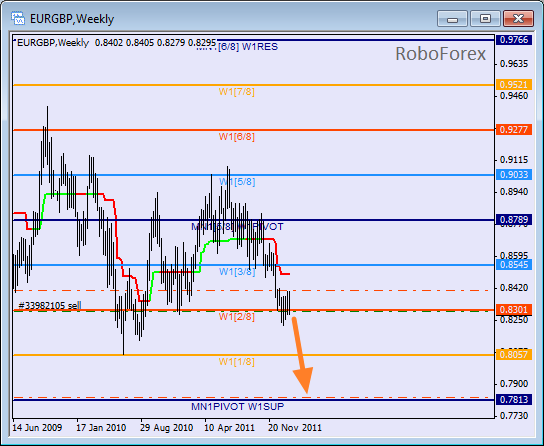544x446 pixels.
Task: Select the 0.9766 price label
Action: 514,40
